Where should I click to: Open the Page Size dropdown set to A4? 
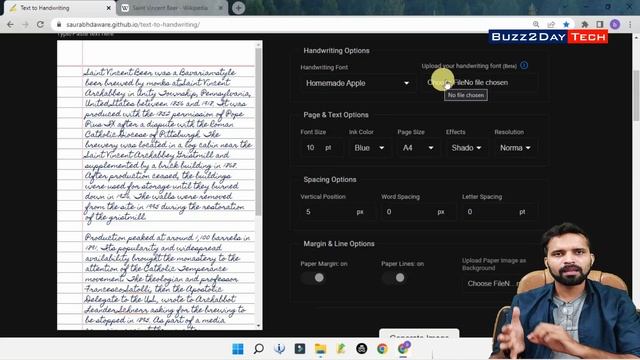pos(418,148)
